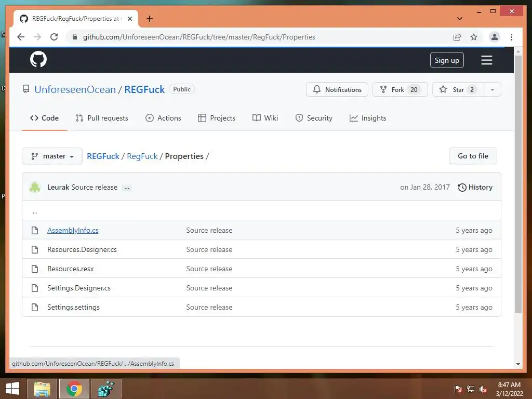532x399 pixels.
Task: Open a new tab with plus icon
Action: tap(150, 19)
